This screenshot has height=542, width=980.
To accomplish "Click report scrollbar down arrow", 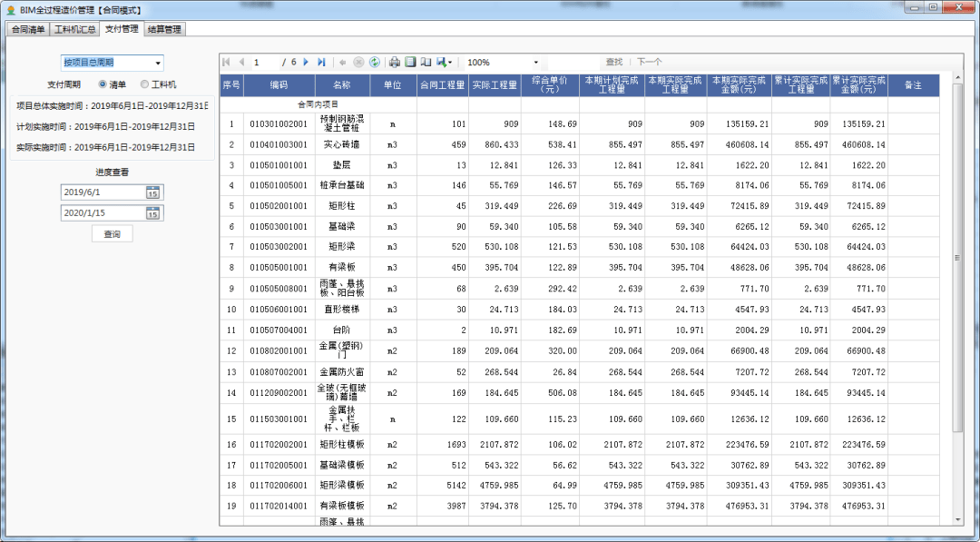I will [x=957, y=520].
